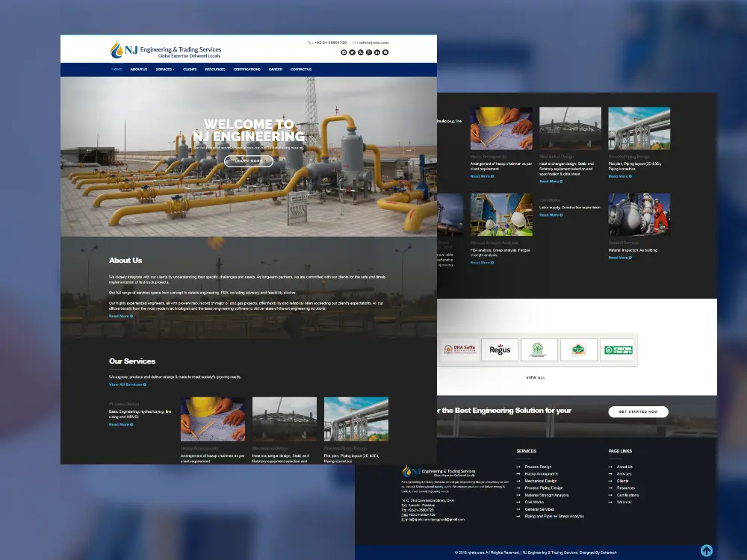
Task: Open the LinkedIn social icon in header
Action: (377, 52)
